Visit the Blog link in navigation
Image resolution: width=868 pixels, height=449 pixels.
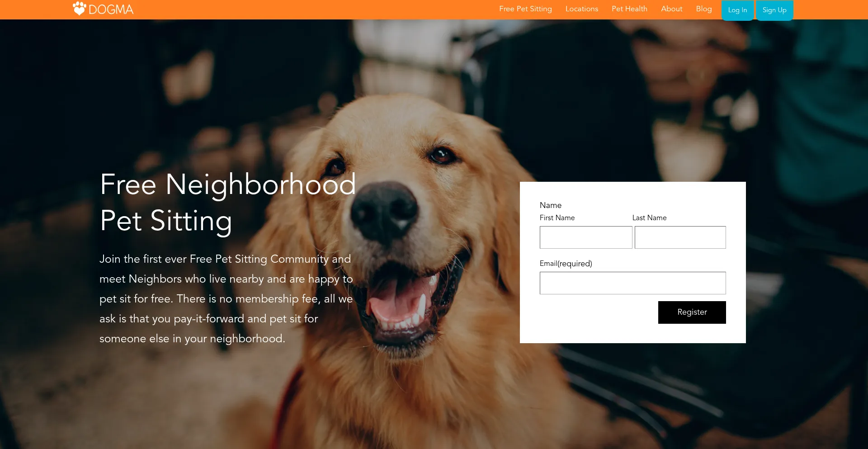click(703, 9)
